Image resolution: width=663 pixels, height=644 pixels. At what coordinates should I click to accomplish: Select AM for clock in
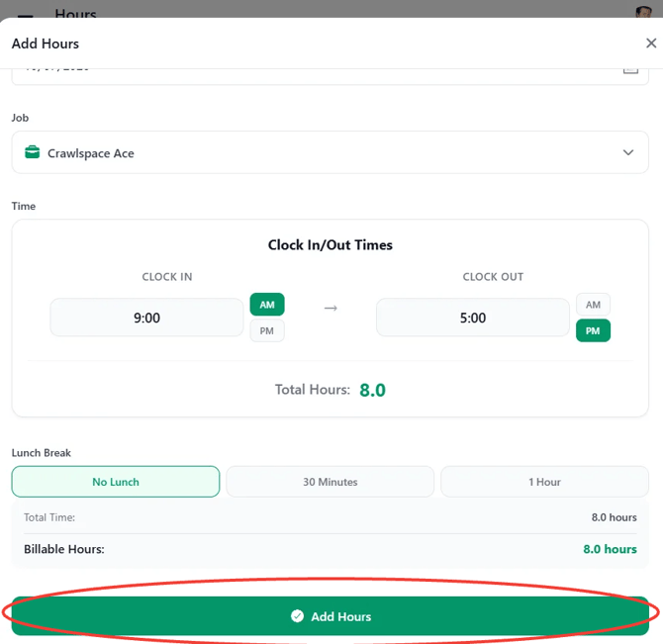(x=267, y=305)
